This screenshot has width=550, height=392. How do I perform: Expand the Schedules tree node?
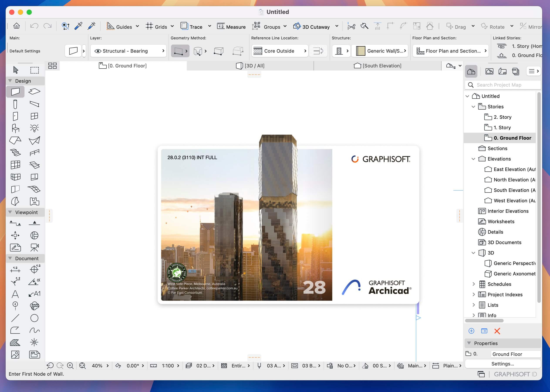coord(473,284)
